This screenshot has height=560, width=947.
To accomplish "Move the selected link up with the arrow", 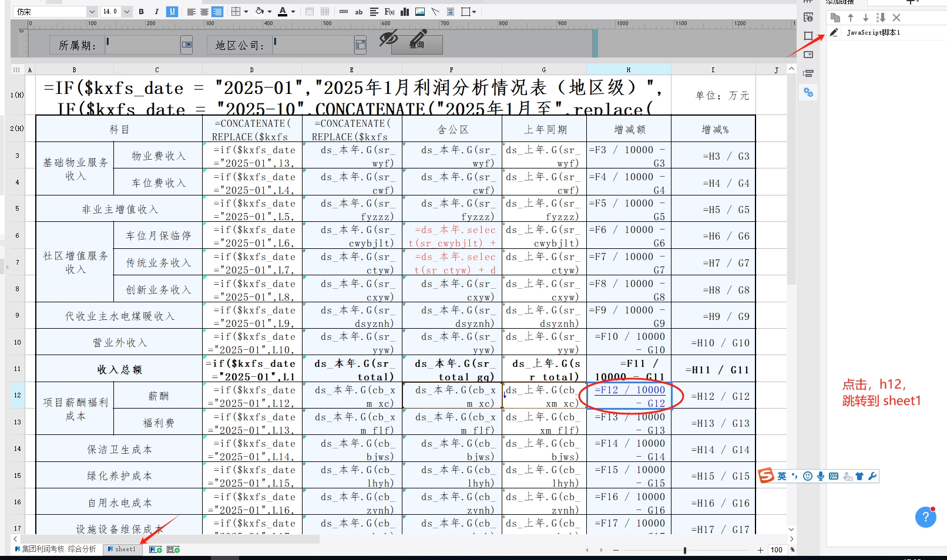I will [850, 18].
